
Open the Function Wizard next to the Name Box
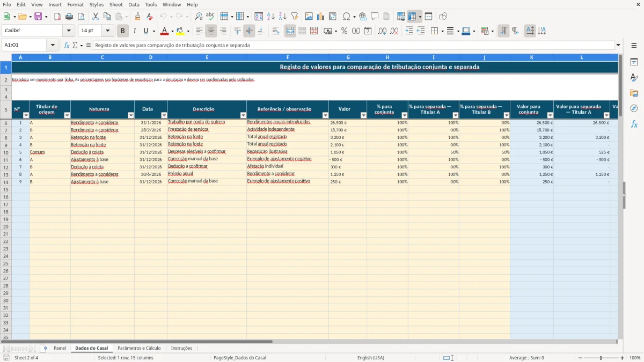point(67,46)
